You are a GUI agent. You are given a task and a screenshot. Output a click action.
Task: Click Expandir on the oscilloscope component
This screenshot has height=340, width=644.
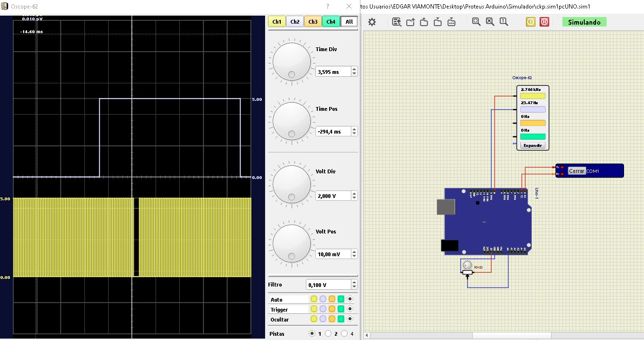click(532, 145)
